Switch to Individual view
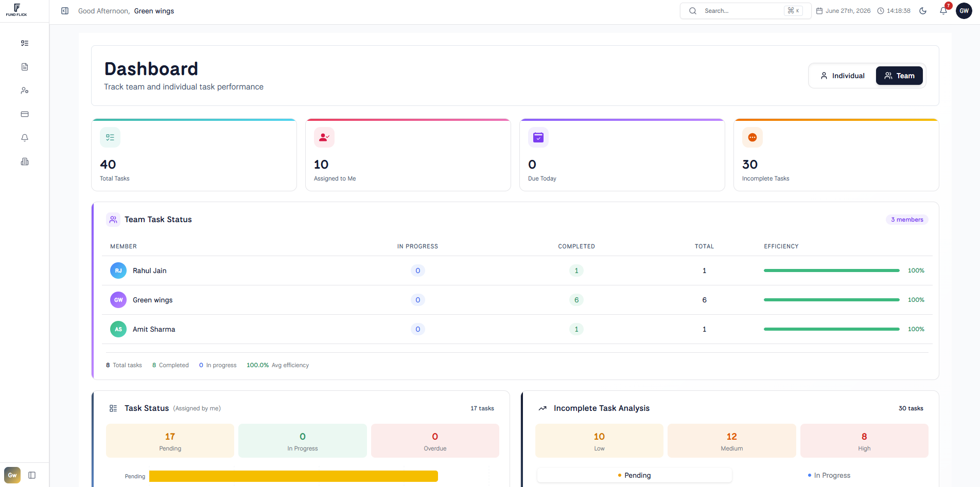Image resolution: width=980 pixels, height=487 pixels. coord(843,76)
